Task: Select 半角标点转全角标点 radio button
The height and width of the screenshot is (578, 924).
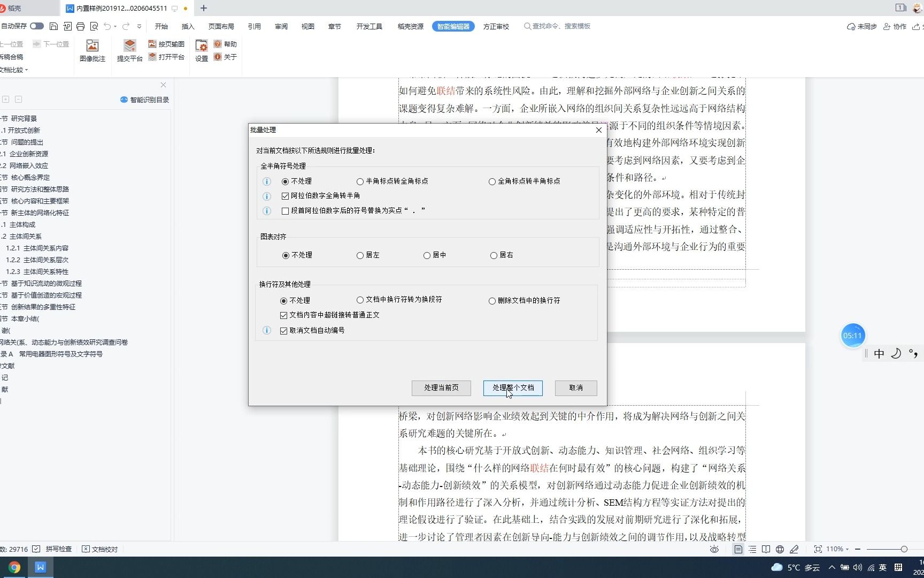Action: (360, 181)
